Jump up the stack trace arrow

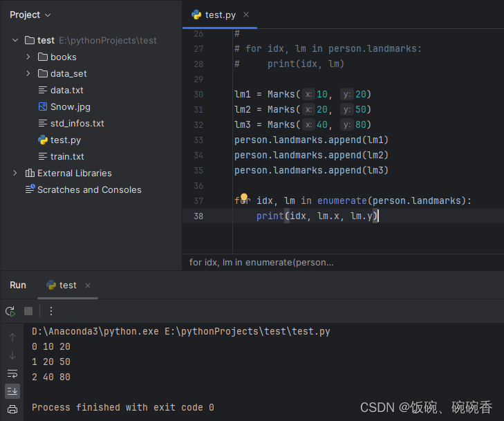[12, 337]
